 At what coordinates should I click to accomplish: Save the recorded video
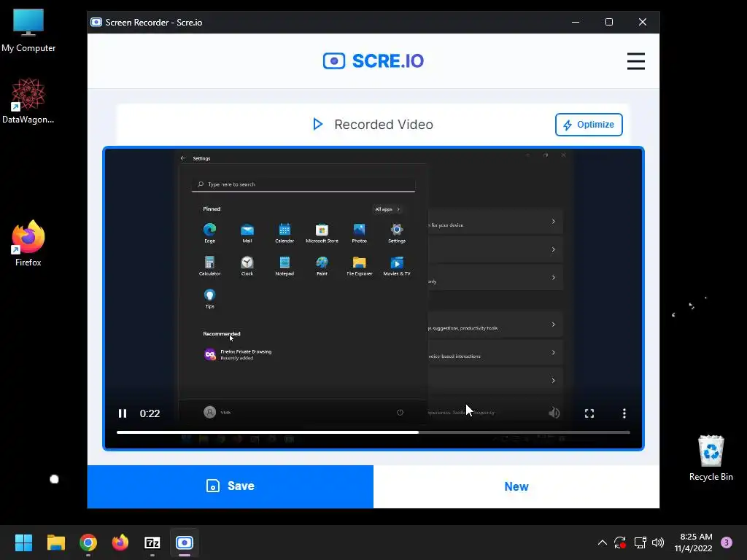pyautogui.click(x=230, y=486)
